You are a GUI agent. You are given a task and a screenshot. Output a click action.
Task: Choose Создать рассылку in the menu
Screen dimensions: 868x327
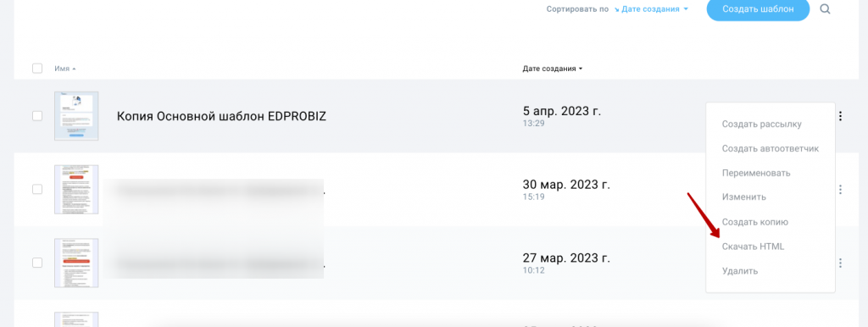[762, 124]
